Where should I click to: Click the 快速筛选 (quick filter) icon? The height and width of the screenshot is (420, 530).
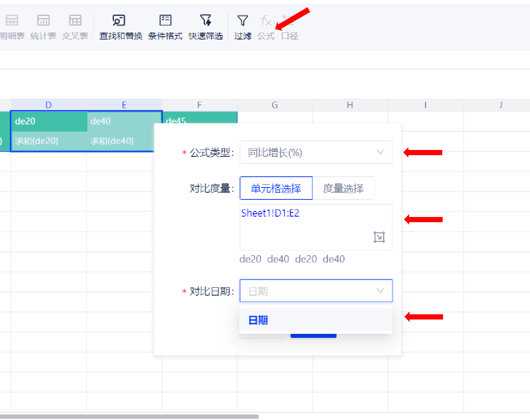coord(205,21)
